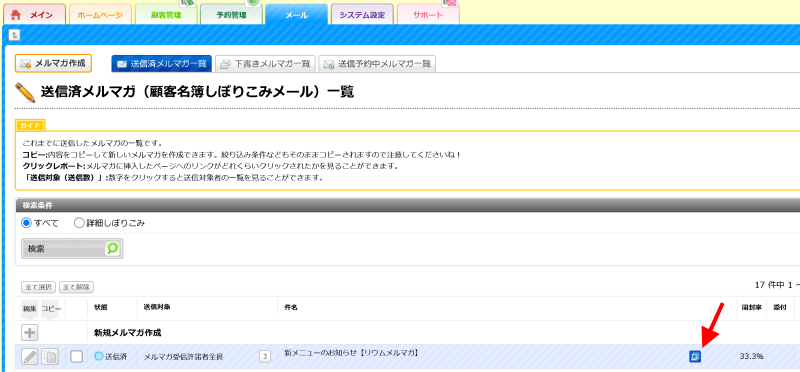800x372 pixels.
Task: Click the blue report icon in subject column
Action: 695,356
